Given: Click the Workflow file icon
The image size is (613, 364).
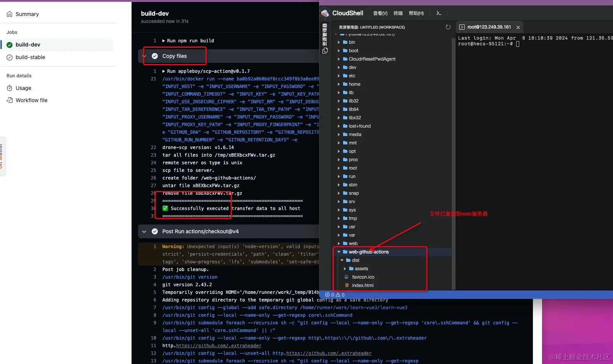Looking at the screenshot, I should [10, 100].
